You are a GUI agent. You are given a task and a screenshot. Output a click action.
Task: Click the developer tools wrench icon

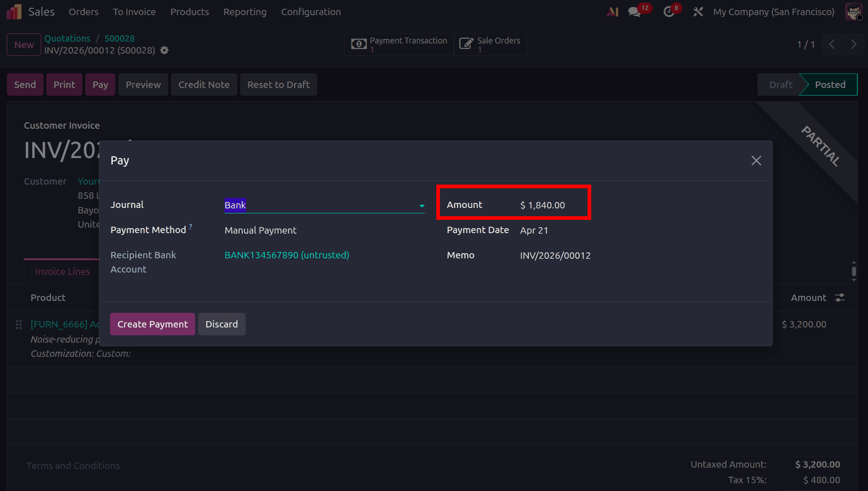point(698,12)
